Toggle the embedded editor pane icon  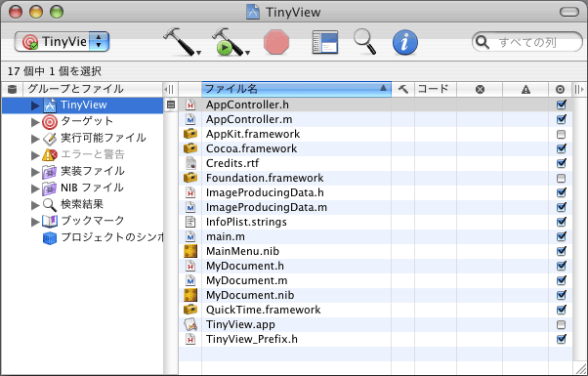point(325,42)
